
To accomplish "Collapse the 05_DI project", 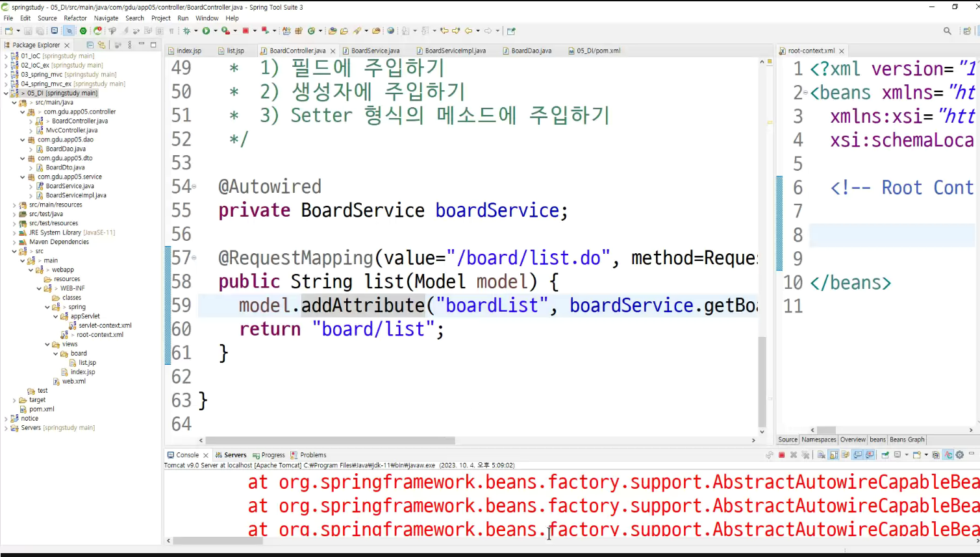I will pyautogui.click(x=6, y=93).
